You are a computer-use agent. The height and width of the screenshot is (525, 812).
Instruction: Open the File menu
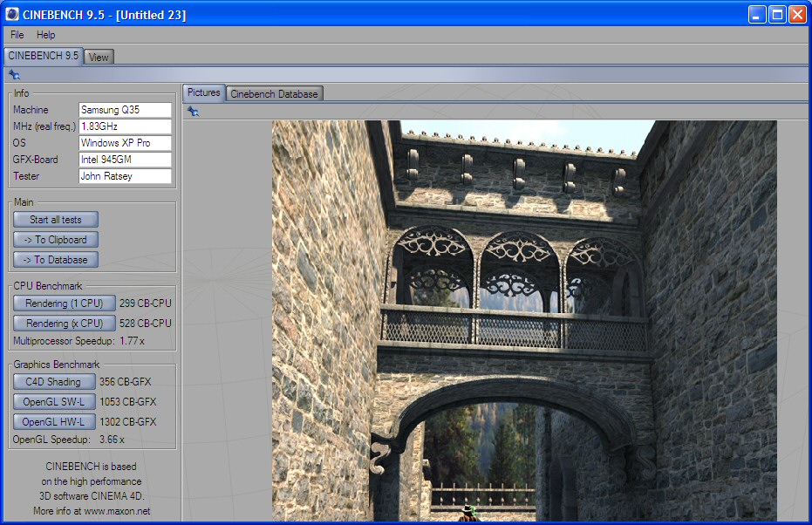click(17, 35)
